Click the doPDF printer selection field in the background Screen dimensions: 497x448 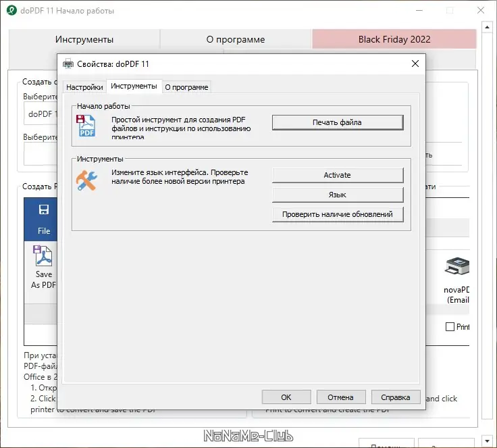41,114
